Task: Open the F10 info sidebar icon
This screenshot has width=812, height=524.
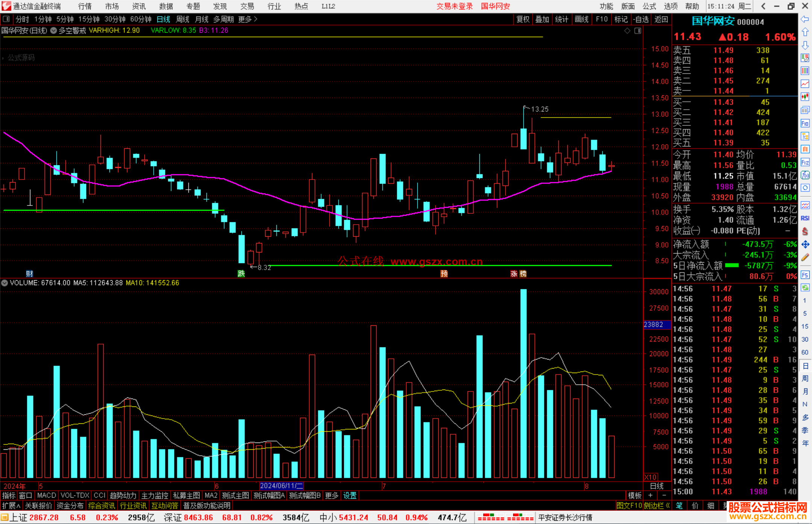Action: pos(805,124)
